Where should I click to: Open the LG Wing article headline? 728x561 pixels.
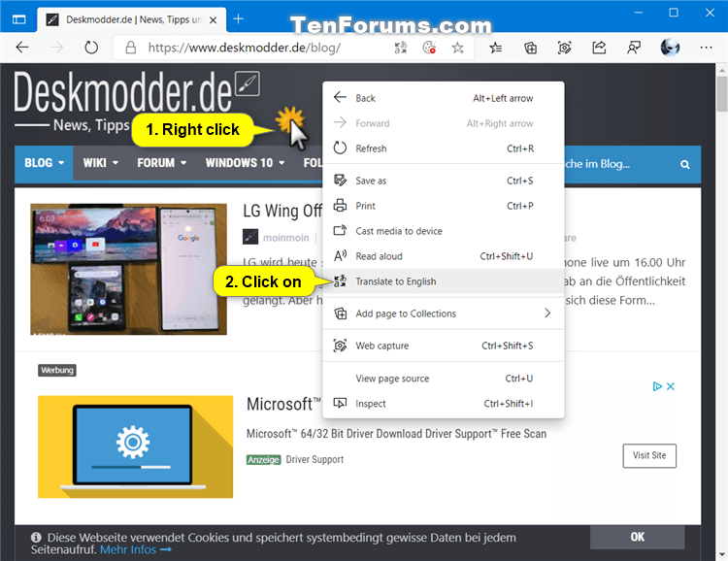282,211
